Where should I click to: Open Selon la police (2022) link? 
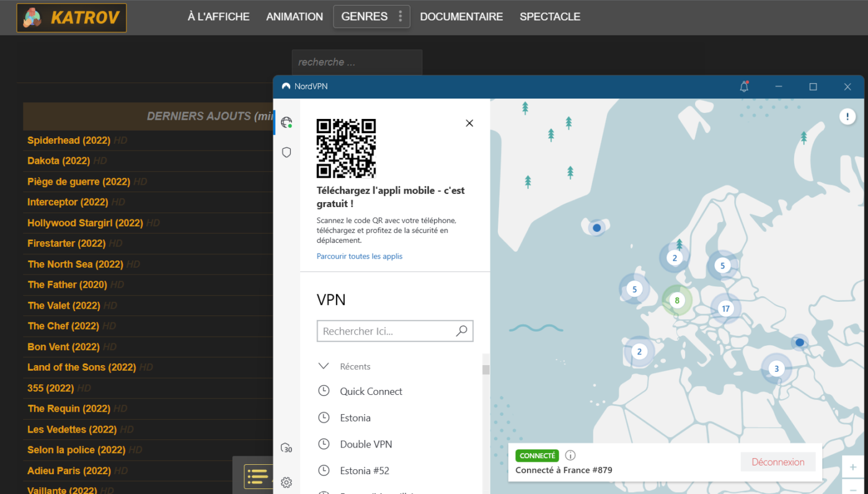[x=77, y=450]
